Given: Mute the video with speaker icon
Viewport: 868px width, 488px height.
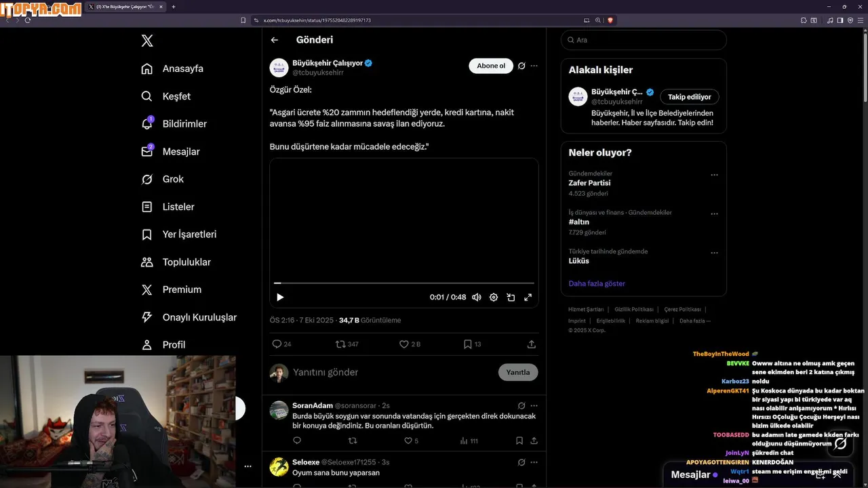Looking at the screenshot, I should [477, 297].
